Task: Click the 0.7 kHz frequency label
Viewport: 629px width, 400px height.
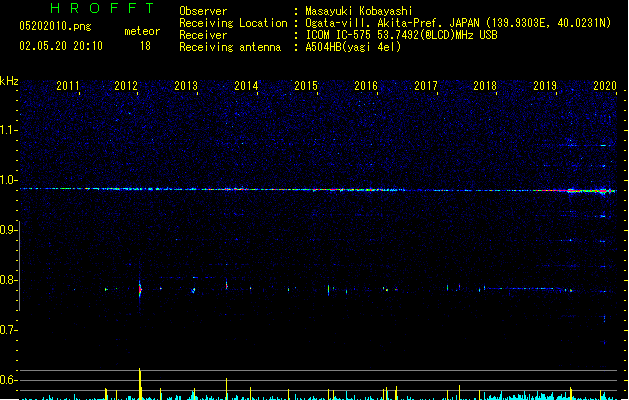Action: tap(8, 330)
